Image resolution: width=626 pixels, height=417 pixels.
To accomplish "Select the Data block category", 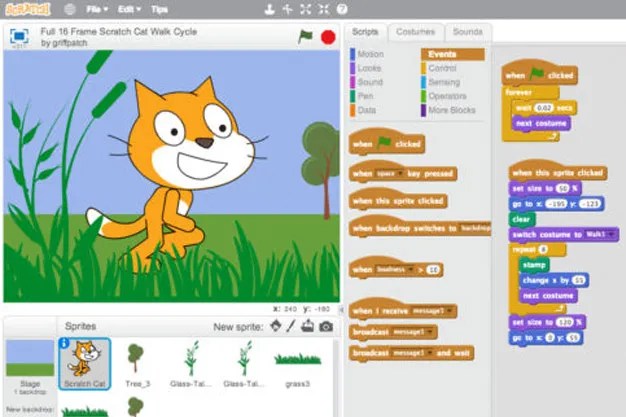I will 363,110.
